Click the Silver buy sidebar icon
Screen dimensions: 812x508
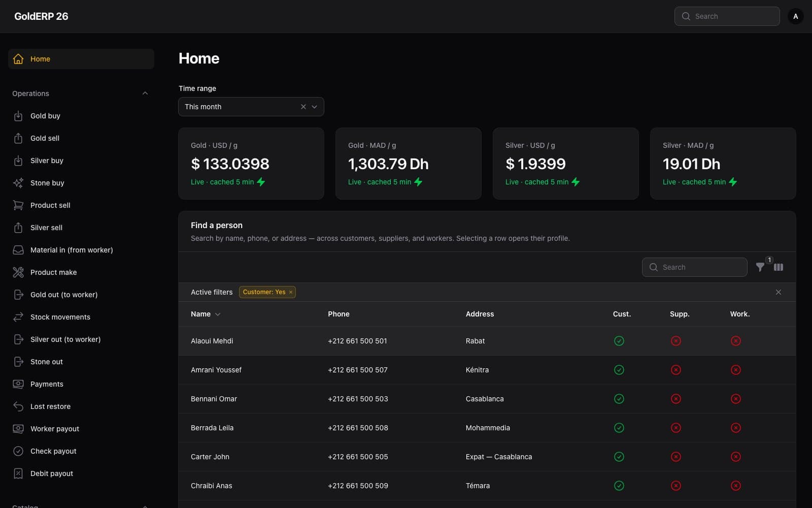[x=18, y=161]
